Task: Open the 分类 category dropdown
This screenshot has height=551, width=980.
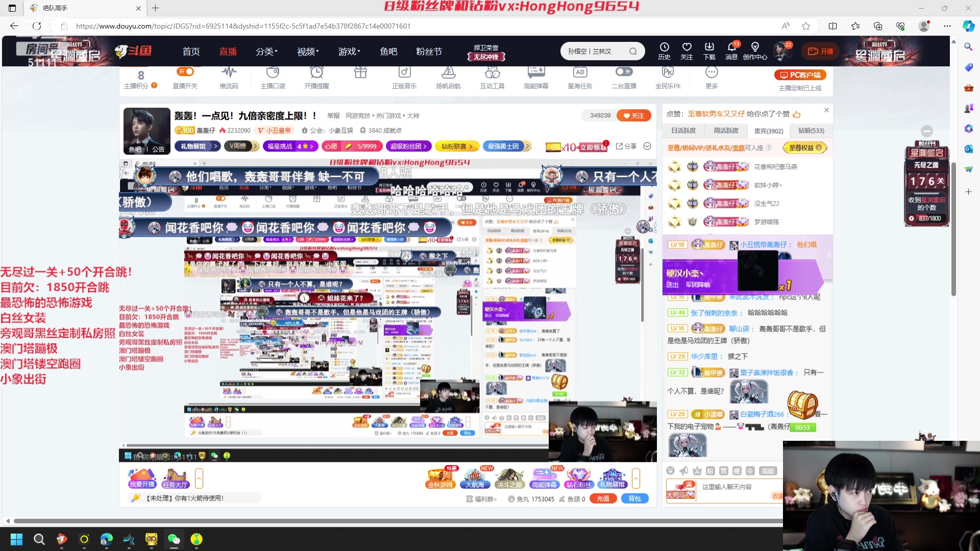Action: 267,51
